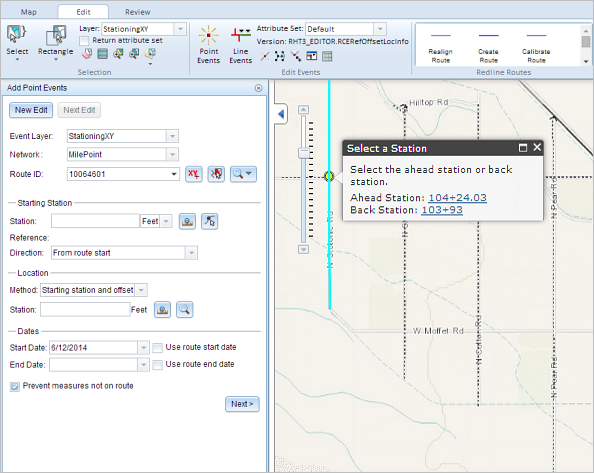
Task: Click the Location station magnifier icon
Action: click(x=184, y=310)
